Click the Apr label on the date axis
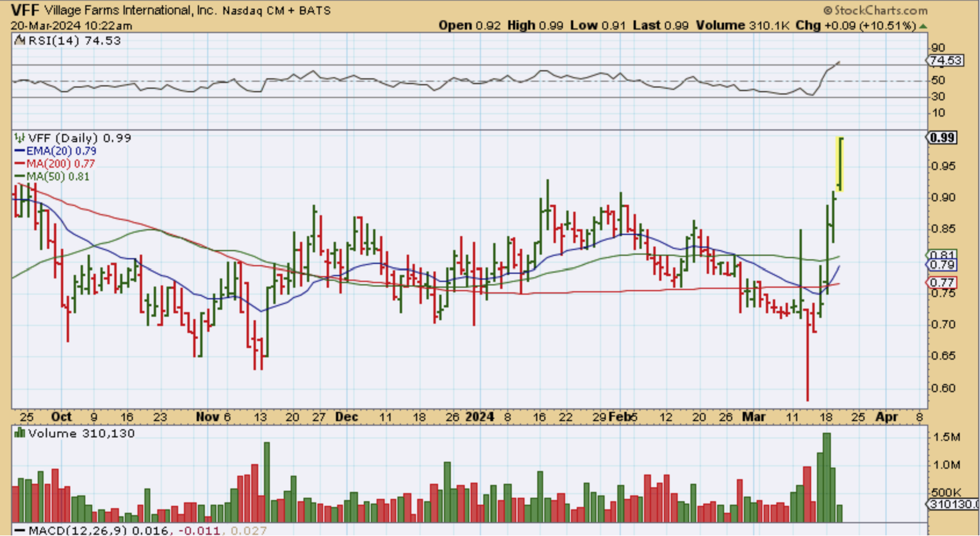 (887, 417)
